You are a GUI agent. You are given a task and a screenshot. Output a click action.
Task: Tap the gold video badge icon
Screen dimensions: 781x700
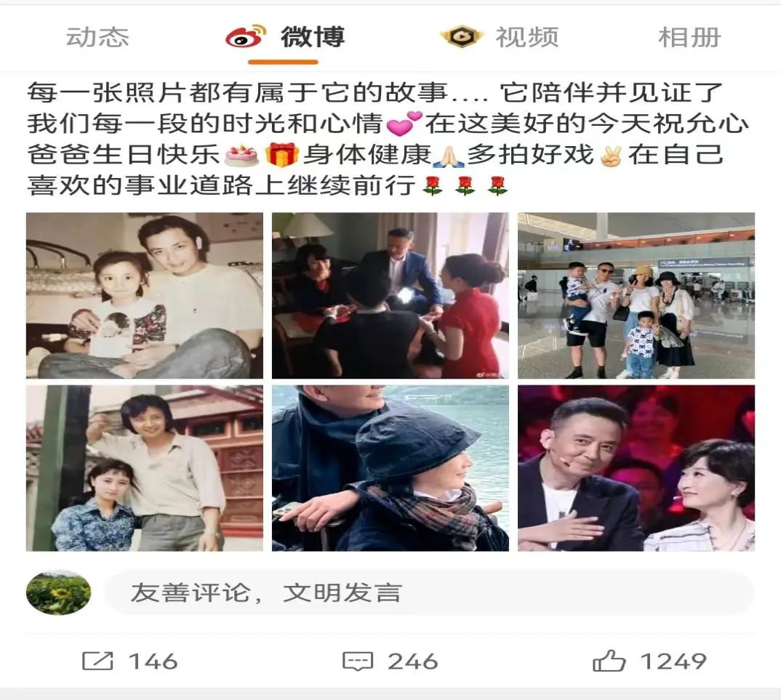point(461,36)
